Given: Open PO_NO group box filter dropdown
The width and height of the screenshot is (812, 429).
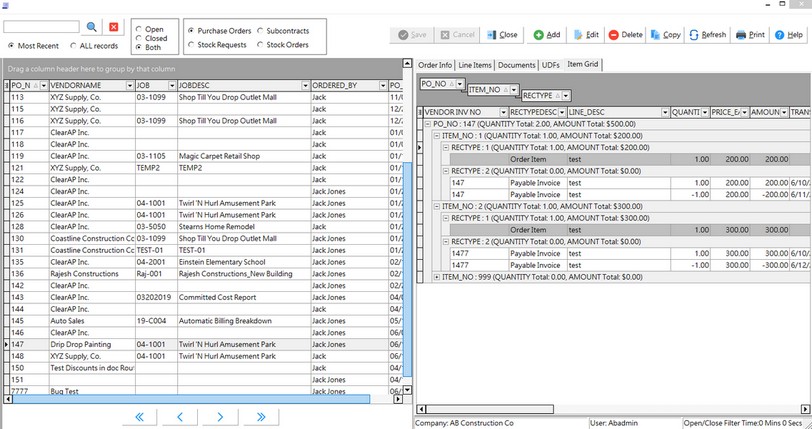Looking at the screenshot, I should click(460, 84).
